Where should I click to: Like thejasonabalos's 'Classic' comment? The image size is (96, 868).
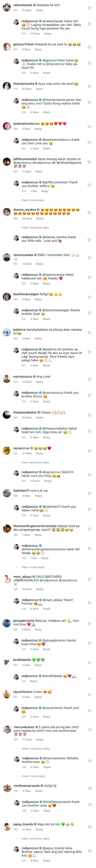(x=89, y=415)
